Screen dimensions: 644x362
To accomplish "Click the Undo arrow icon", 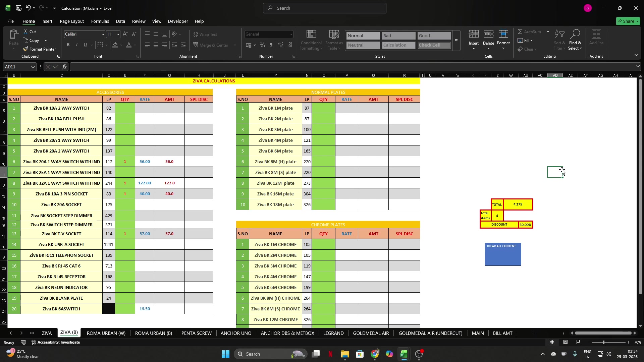I will point(29,8).
